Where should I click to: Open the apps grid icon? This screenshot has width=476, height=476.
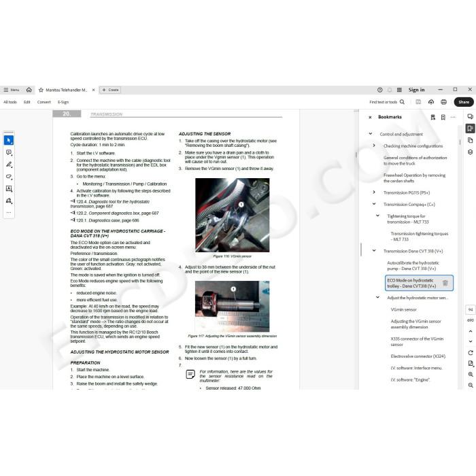click(400, 90)
